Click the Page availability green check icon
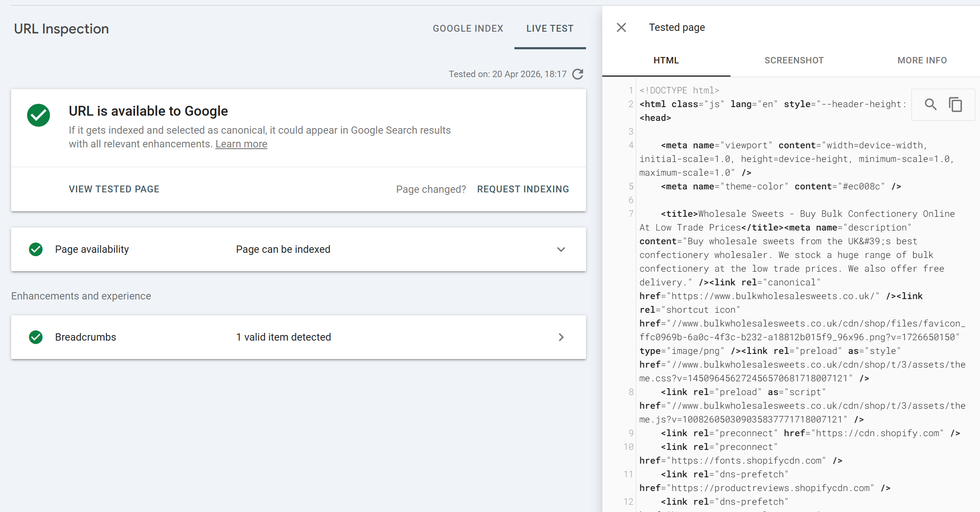Screen dimensions: 980x512 [x=36, y=249]
